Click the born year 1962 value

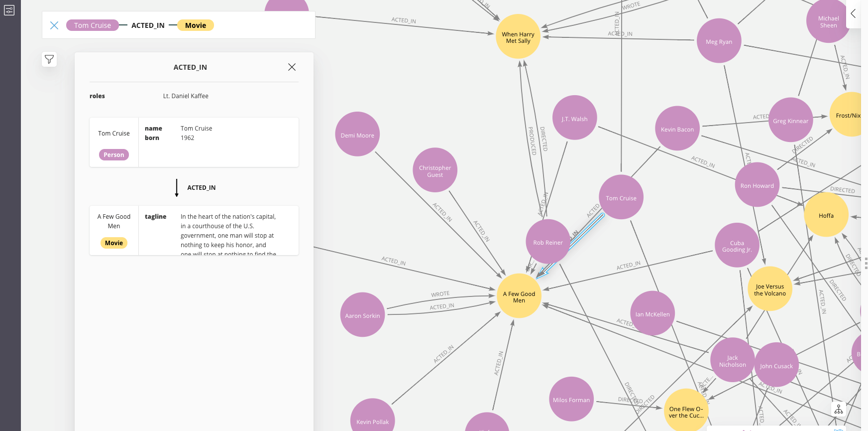188,138
